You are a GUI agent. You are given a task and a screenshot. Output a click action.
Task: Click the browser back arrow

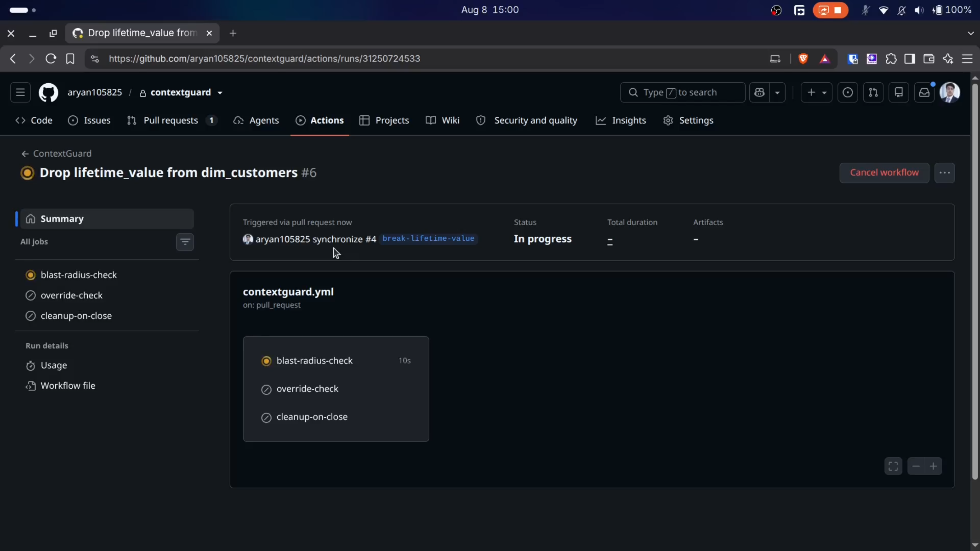click(13, 59)
